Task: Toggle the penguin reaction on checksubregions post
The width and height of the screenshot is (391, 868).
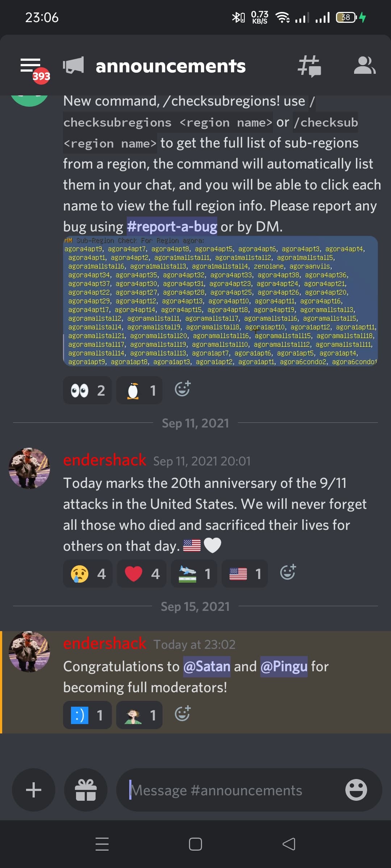Action: pyautogui.click(x=139, y=390)
